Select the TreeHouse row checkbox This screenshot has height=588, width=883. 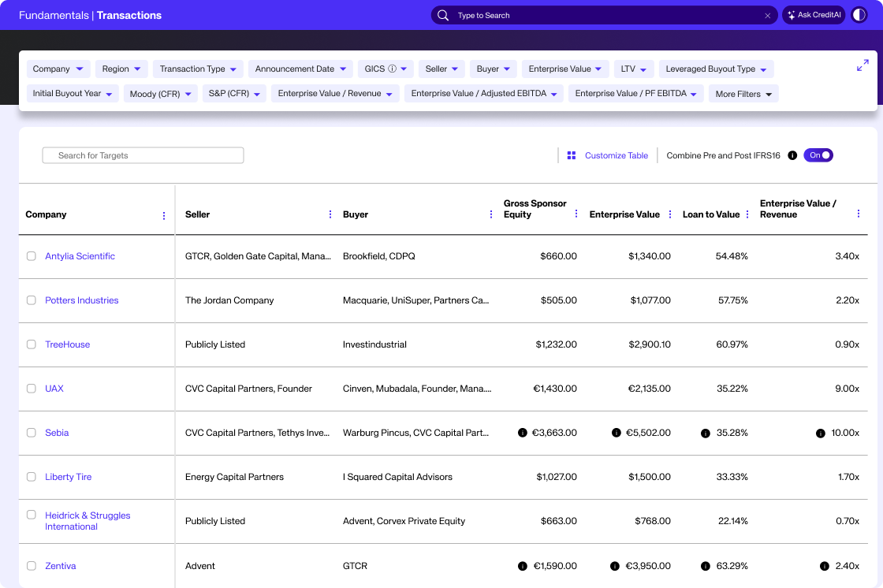pyautogui.click(x=32, y=344)
